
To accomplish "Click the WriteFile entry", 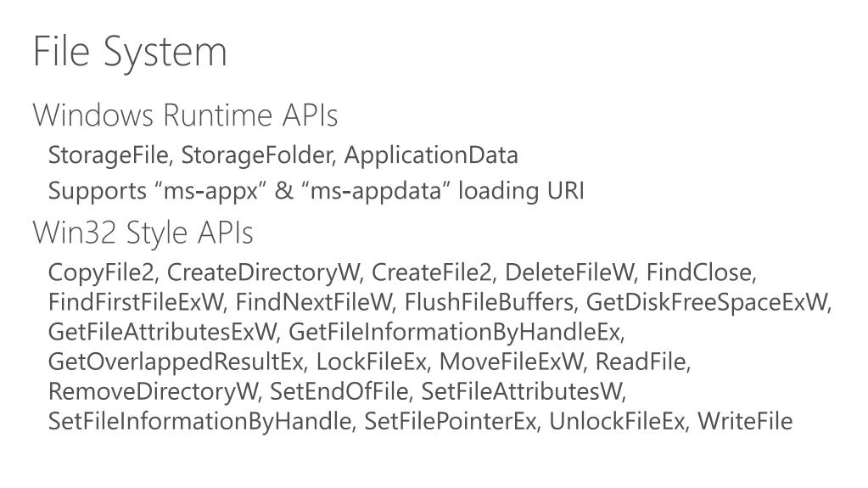I will (x=745, y=422).
